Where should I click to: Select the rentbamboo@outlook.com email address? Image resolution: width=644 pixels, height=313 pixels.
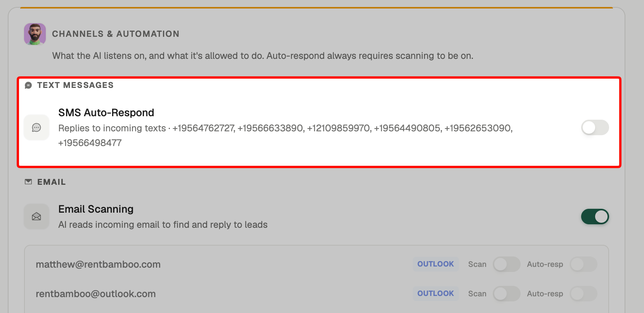tap(96, 294)
